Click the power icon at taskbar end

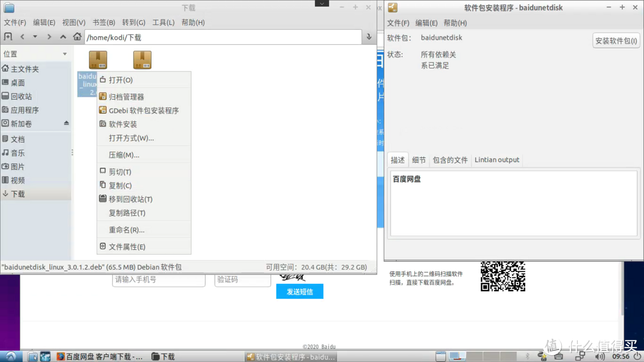click(x=637, y=357)
